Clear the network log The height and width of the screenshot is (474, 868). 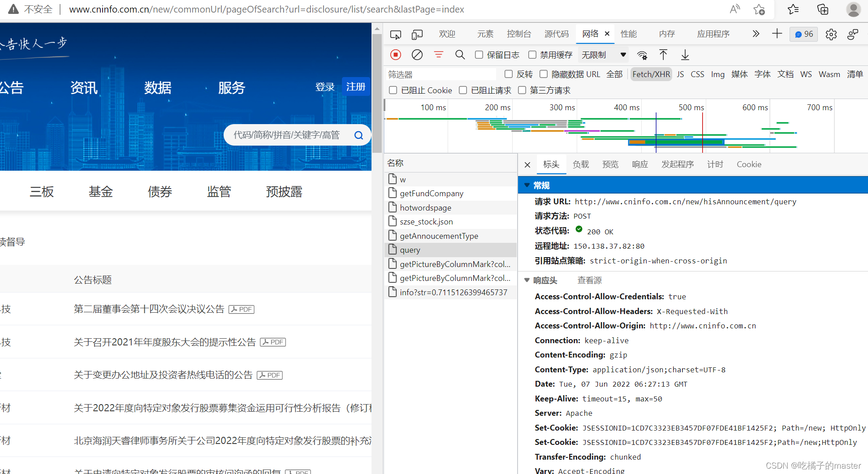click(x=417, y=55)
